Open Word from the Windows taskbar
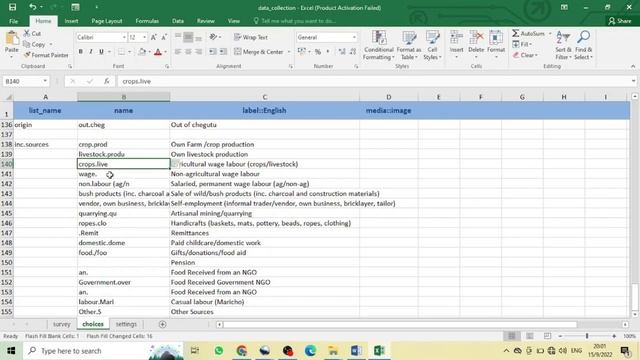Screen dimensions: 640x360 pyautogui.click(x=356, y=351)
